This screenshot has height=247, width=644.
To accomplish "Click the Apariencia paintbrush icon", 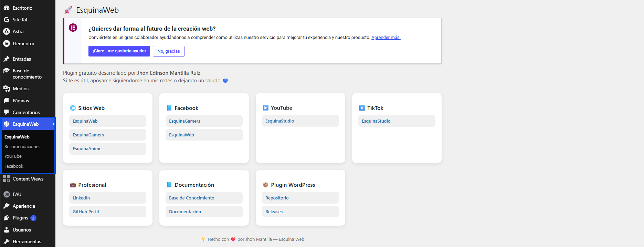I will pyautogui.click(x=7, y=206).
